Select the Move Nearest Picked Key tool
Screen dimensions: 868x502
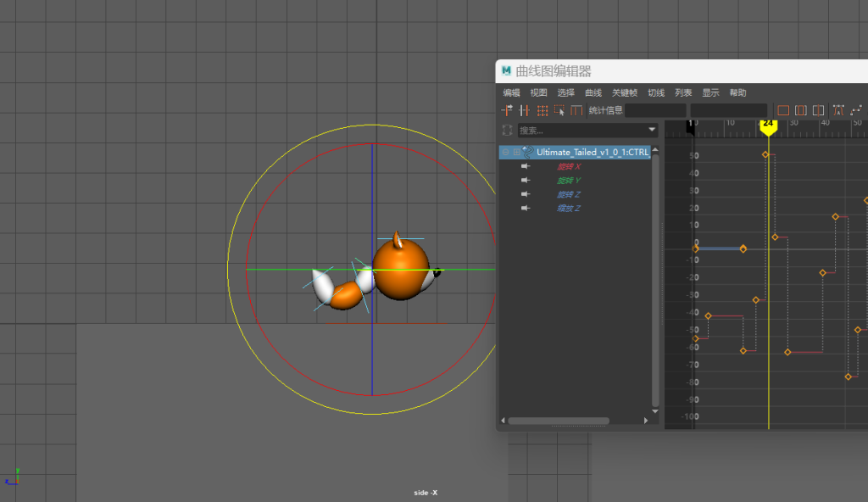[x=507, y=110]
